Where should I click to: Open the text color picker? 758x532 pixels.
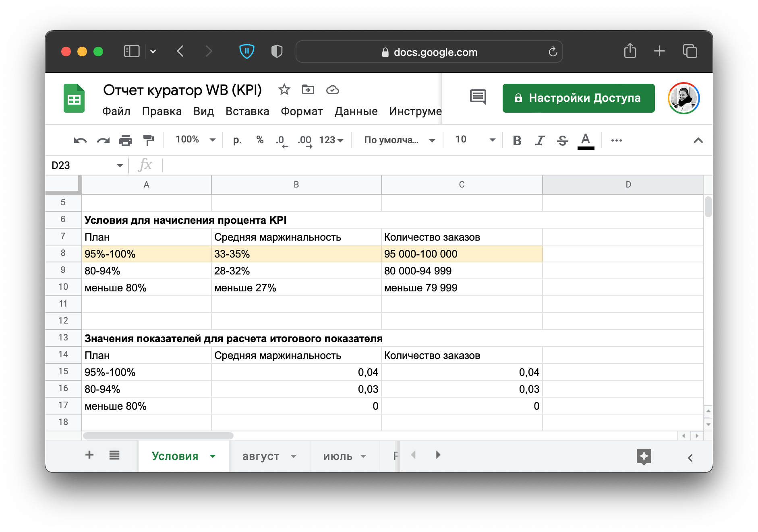click(586, 140)
